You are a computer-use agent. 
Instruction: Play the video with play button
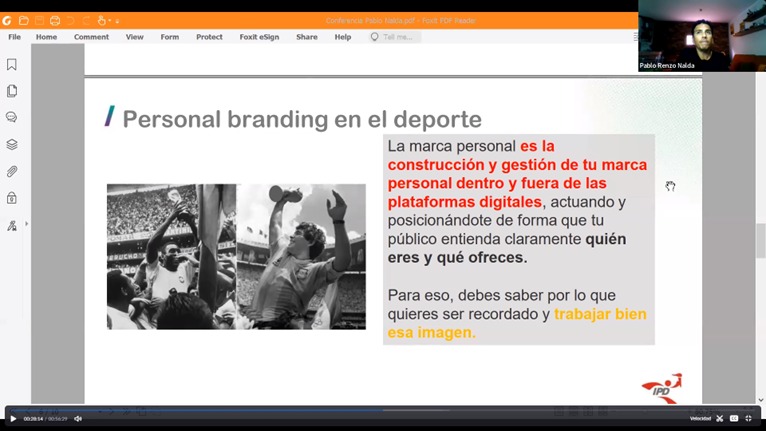point(13,418)
